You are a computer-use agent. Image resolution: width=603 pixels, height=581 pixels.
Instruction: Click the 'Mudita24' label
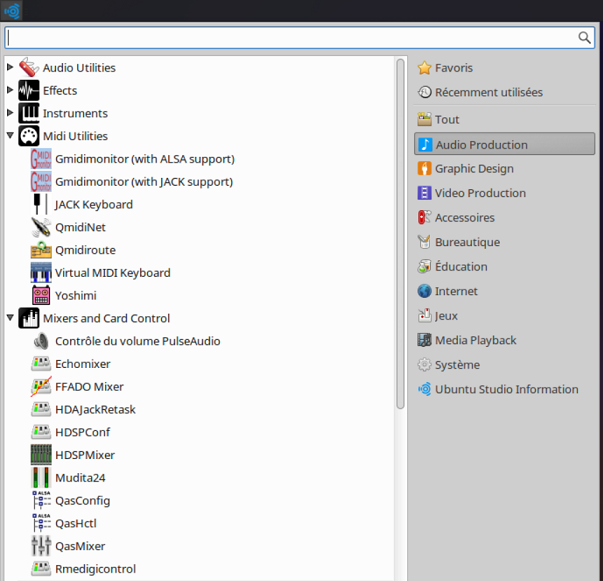click(x=80, y=478)
